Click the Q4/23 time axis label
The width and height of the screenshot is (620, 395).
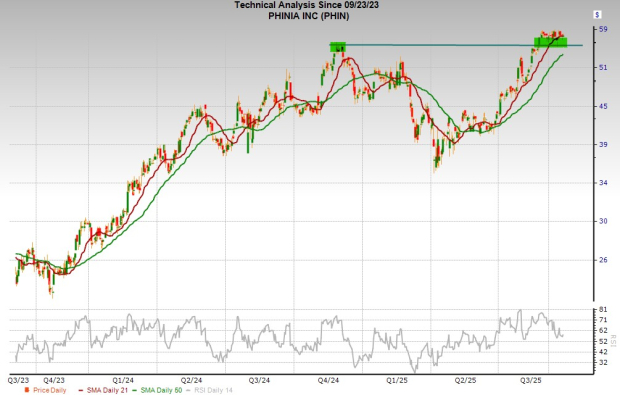54,380
